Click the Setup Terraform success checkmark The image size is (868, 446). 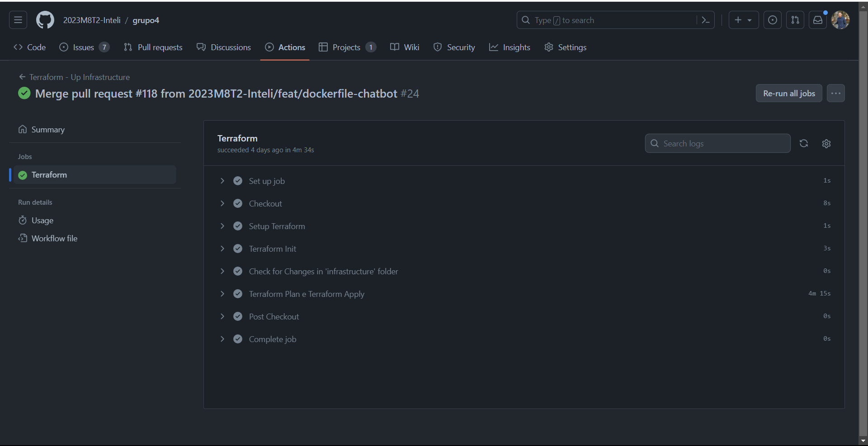coord(238,226)
